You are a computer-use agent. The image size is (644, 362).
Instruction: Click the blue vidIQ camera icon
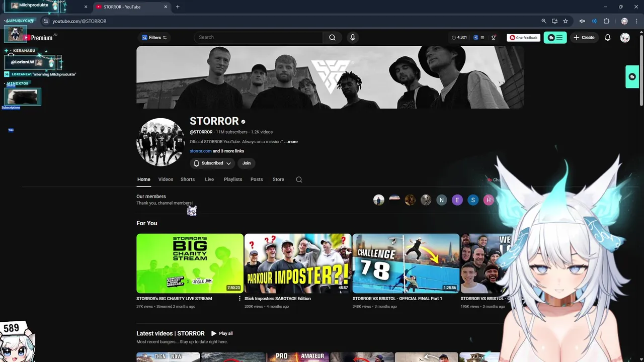(x=475, y=38)
